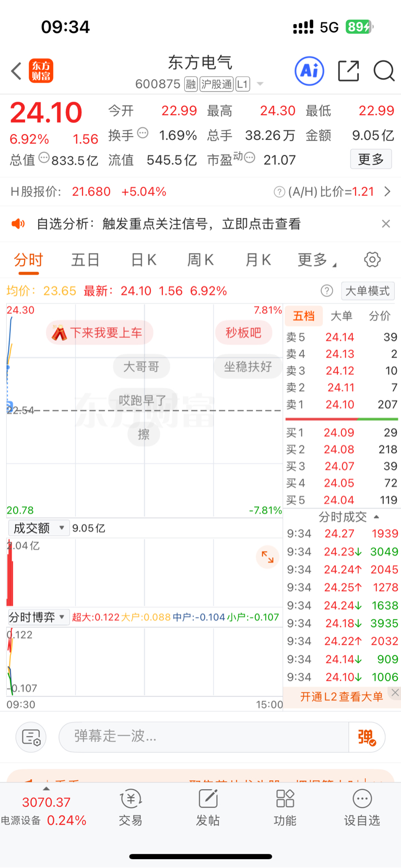Open the 东方财富 logo icon
The image size is (401, 868).
click(x=41, y=71)
